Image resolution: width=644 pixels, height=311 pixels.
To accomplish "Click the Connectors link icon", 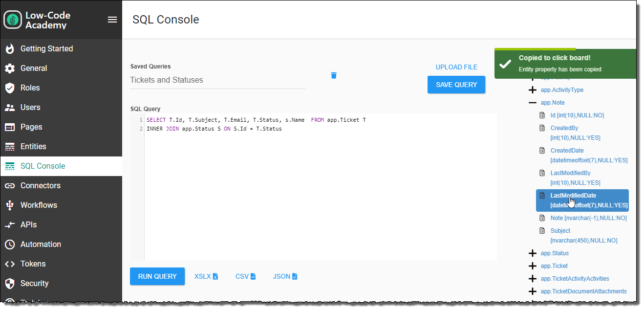I will (x=10, y=185).
